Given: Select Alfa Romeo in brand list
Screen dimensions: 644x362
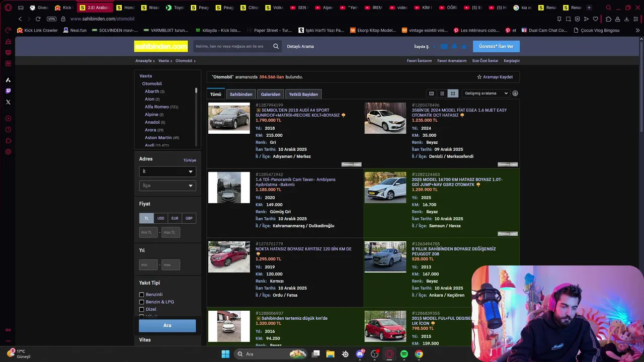Looking at the screenshot, I should [x=157, y=107].
